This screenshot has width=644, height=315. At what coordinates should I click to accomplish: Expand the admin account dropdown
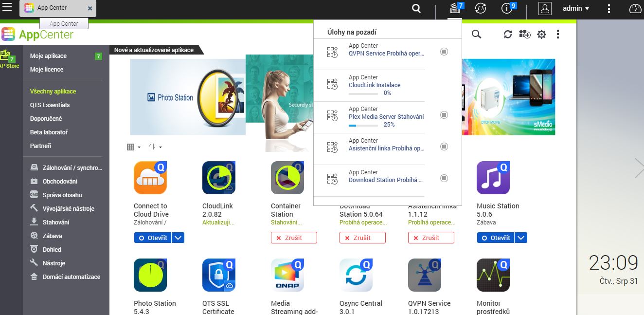576,8
